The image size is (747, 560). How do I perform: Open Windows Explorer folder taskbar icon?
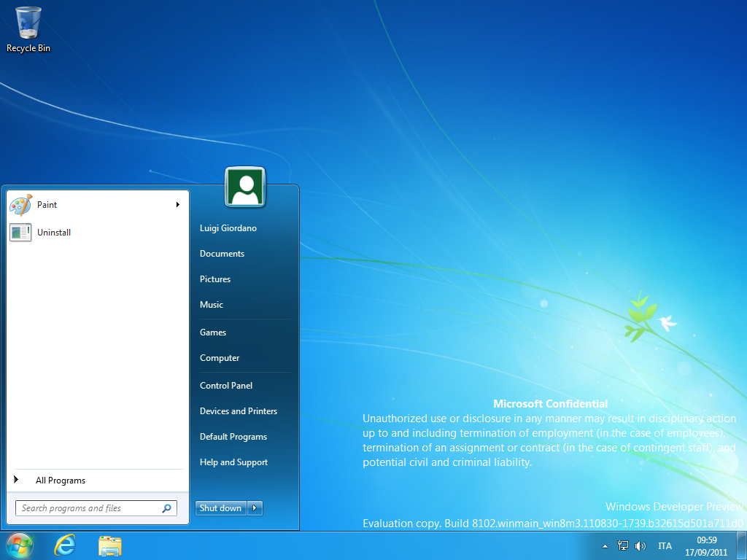coord(110,546)
